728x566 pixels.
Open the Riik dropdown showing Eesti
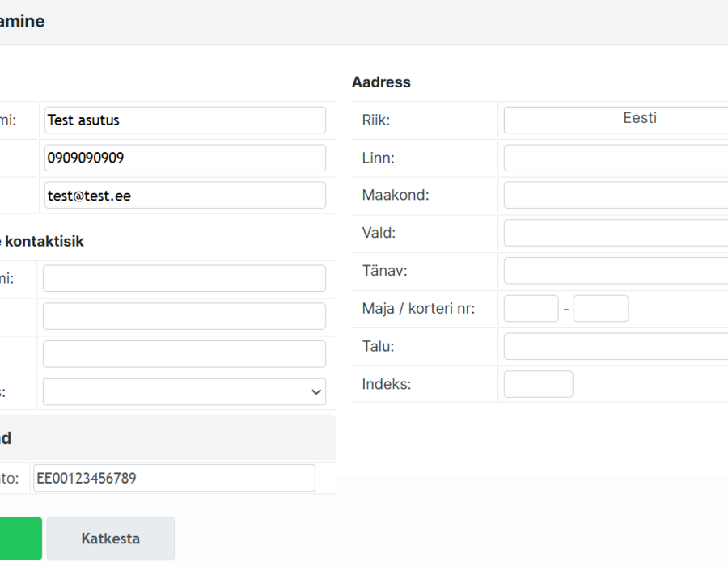point(616,120)
